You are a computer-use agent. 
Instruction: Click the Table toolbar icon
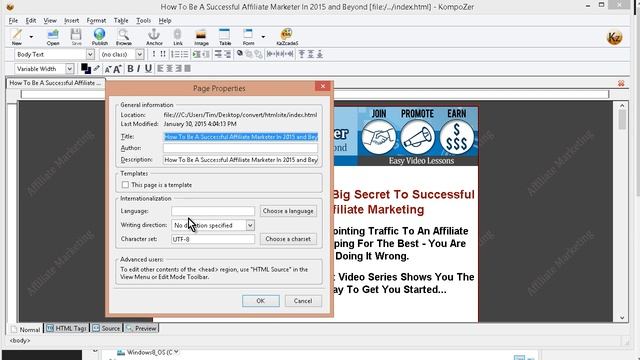[x=225, y=37]
